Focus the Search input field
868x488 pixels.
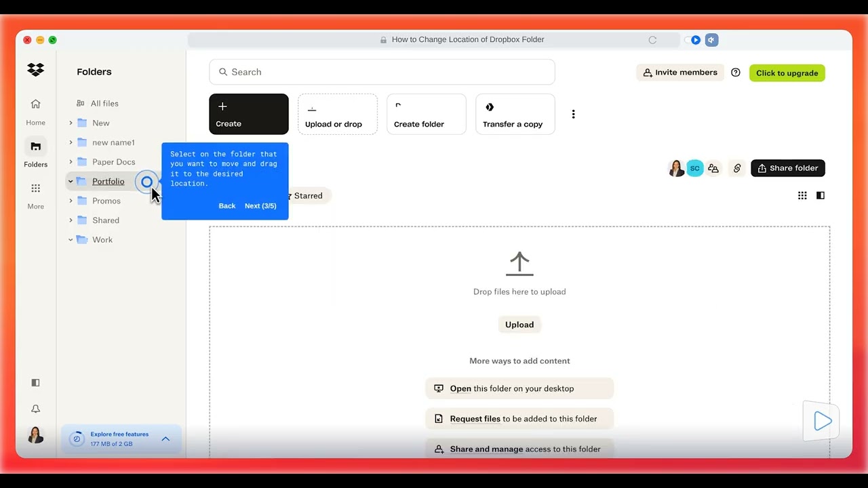click(x=382, y=72)
